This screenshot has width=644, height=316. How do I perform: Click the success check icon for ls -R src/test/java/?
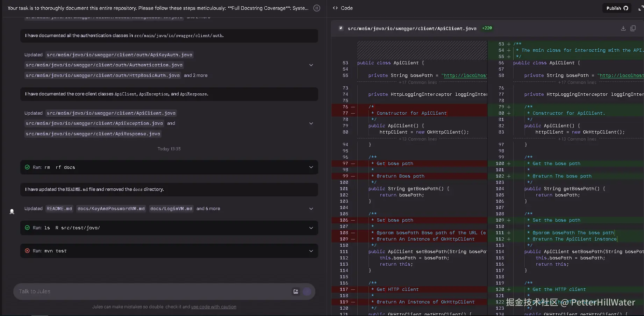[27, 228]
